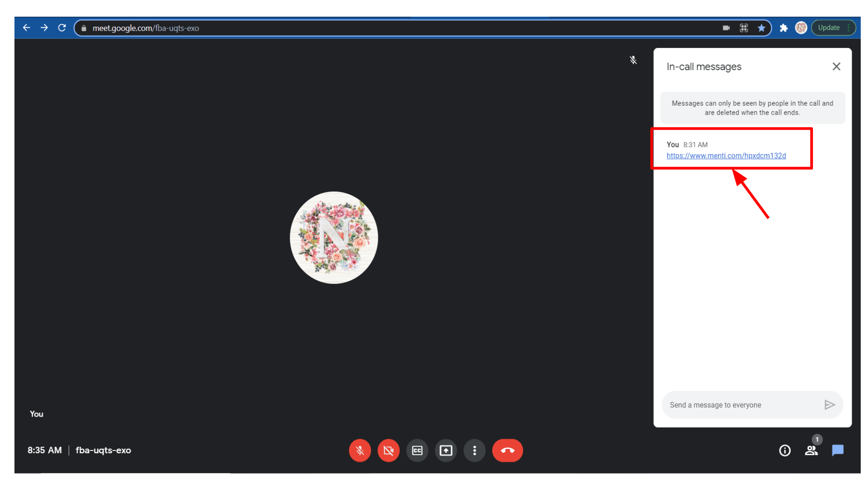This screenshot has width=868, height=488.
Task: Click the In-call messages heading
Action: (704, 67)
